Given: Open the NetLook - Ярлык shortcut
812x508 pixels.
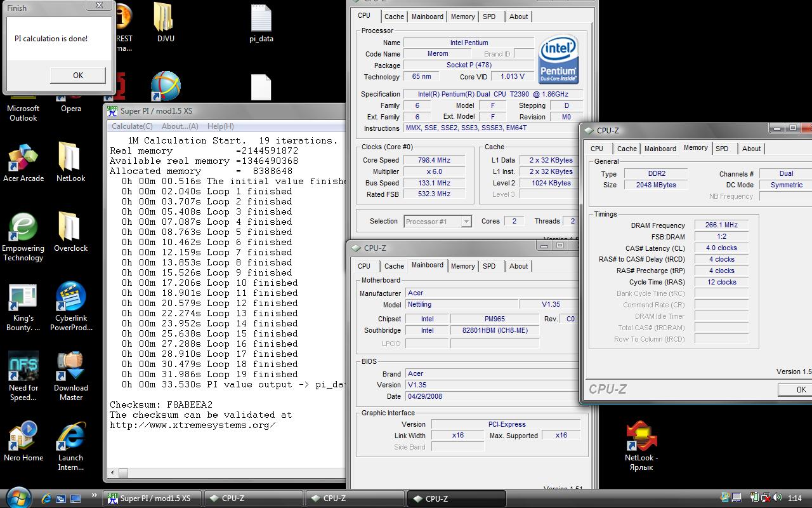Looking at the screenshot, I should point(641,446).
